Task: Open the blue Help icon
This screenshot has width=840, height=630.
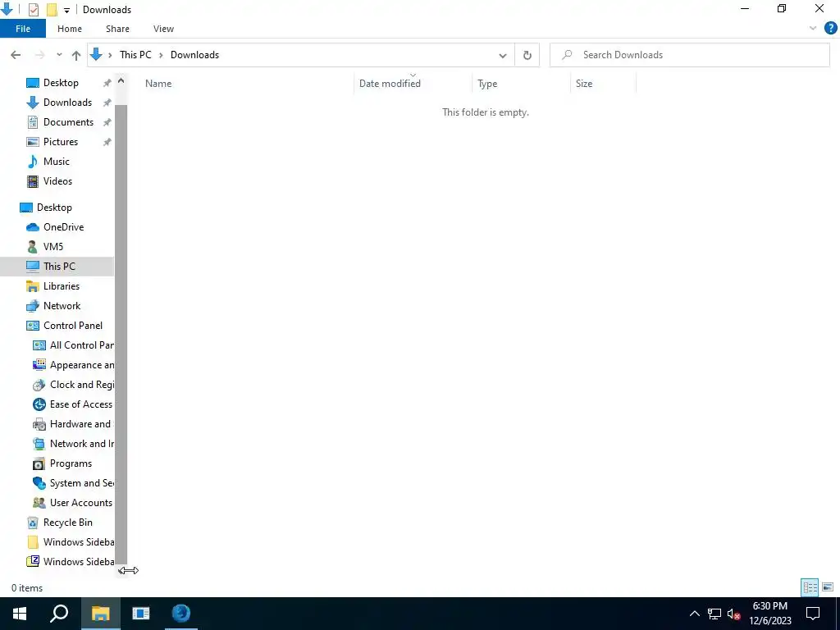Action: tap(830, 29)
